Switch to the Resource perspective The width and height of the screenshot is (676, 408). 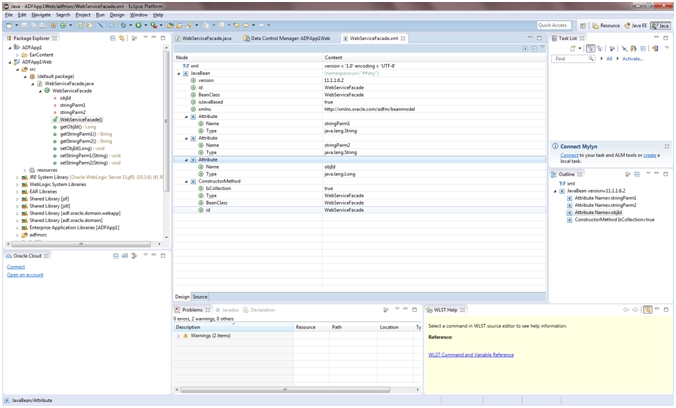point(606,25)
